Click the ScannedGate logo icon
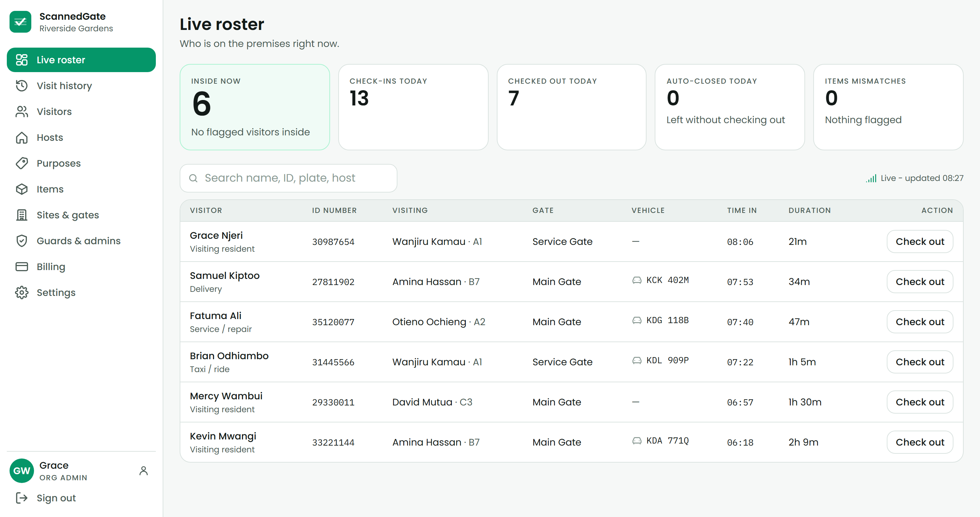Image resolution: width=980 pixels, height=517 pixels. [x=20, y=22]
